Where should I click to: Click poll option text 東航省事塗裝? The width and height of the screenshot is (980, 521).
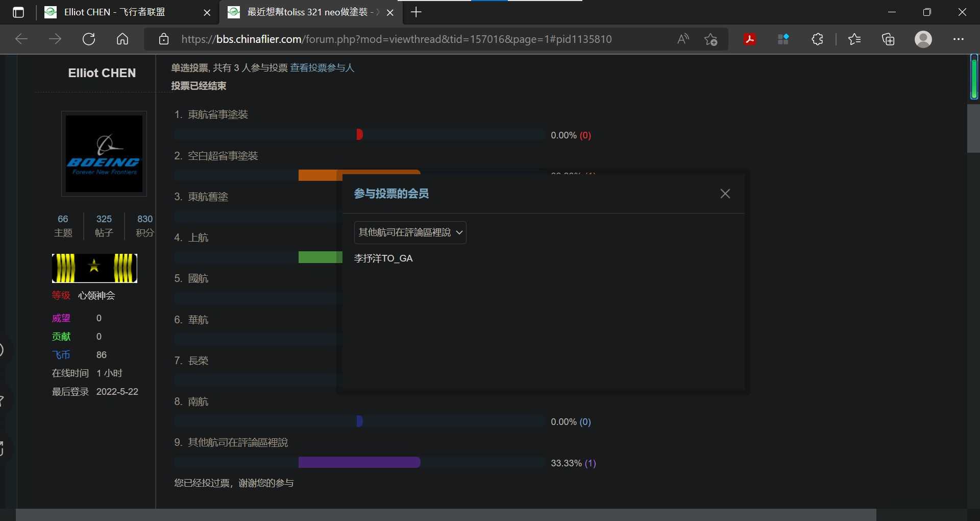218,114
